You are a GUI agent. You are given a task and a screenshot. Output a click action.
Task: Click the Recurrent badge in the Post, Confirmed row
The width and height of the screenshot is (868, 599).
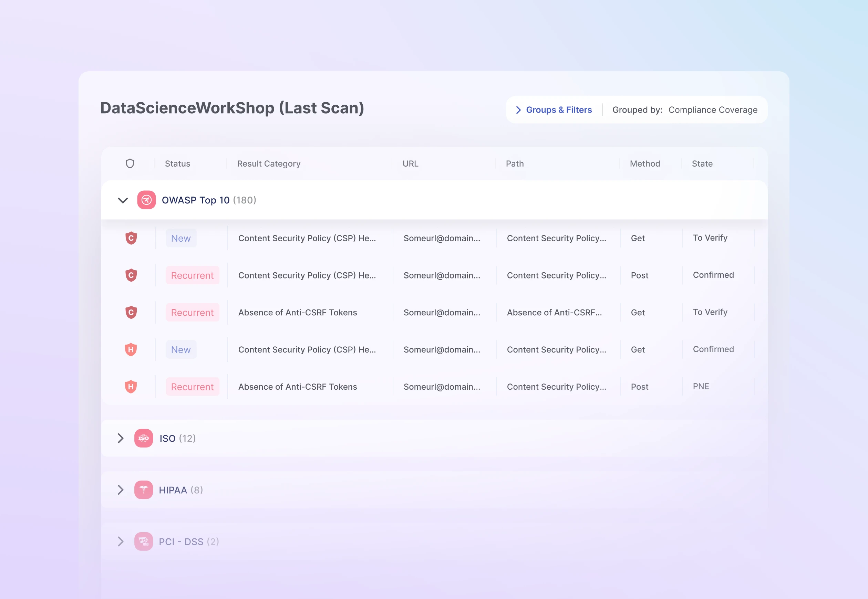click(x=193, y=275)
